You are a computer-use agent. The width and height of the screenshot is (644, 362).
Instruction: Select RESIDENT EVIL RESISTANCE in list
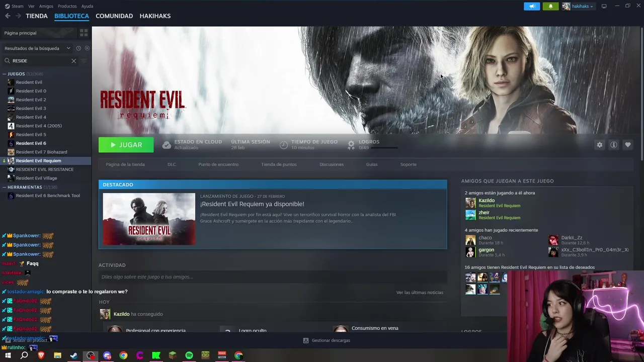45,169
